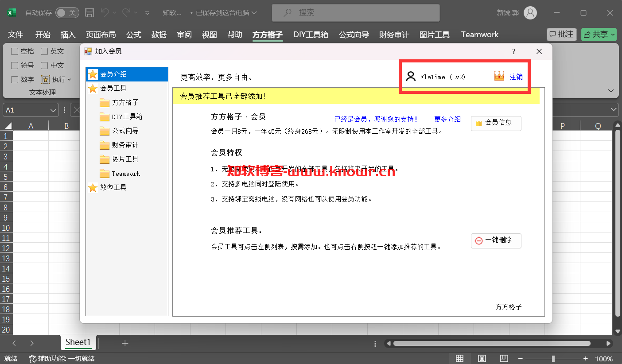
Task: Click the Save disk icon
Action: pos(89,13)
